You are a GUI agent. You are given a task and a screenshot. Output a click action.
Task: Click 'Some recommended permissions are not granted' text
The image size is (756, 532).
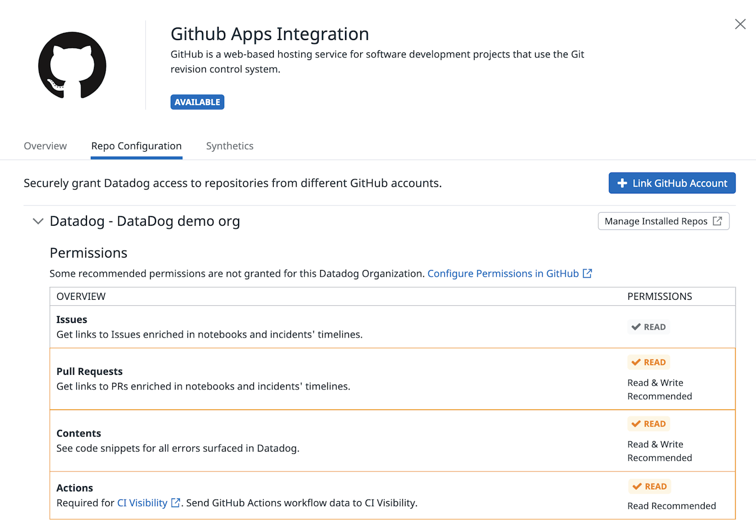point(237,274)
